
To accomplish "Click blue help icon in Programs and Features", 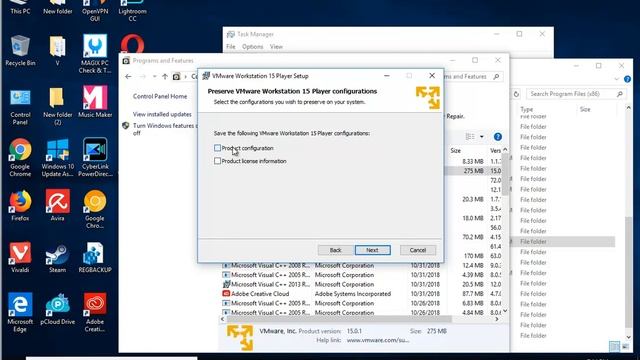I will (x=498, y=137).
